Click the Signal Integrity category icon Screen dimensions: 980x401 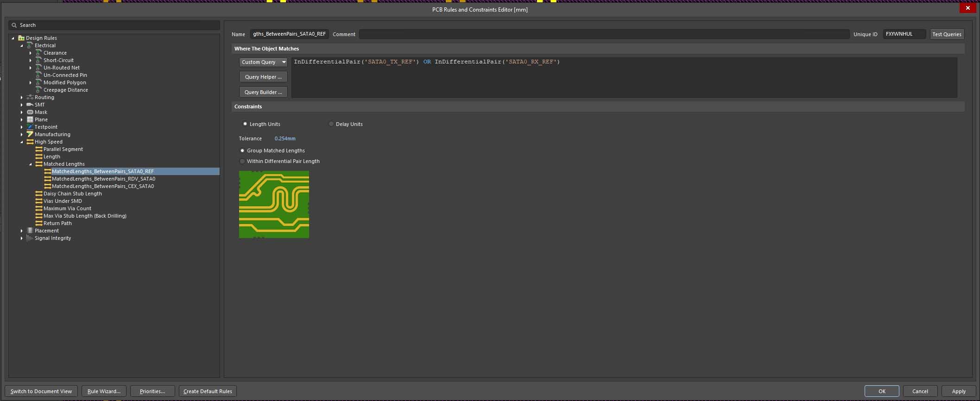tap(30, 238)
